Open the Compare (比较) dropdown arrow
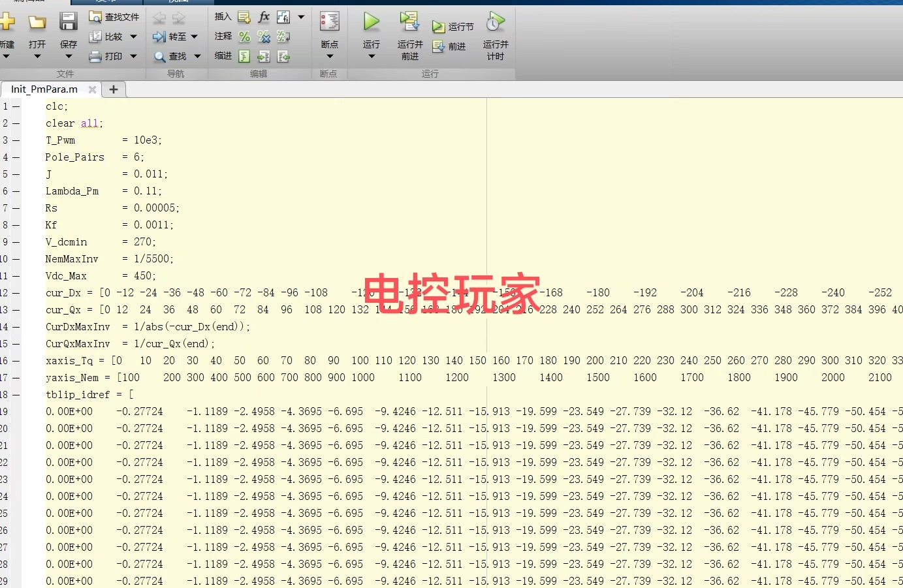The height and width of the screenshot is (588, 903). pos(132,37)
